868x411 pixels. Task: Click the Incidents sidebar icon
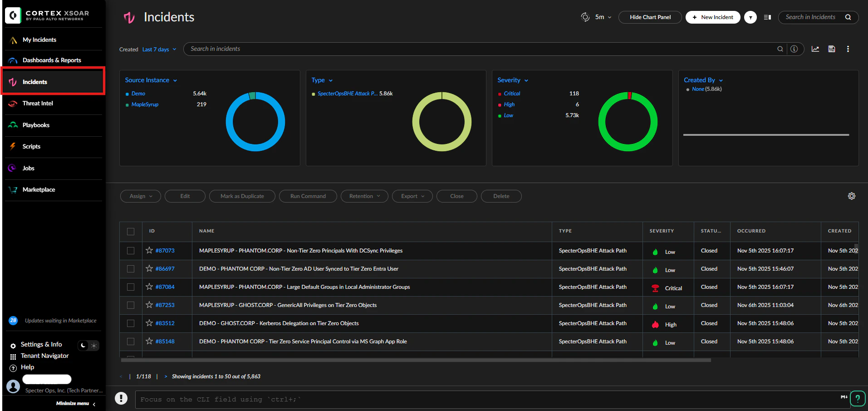(13, 82)
